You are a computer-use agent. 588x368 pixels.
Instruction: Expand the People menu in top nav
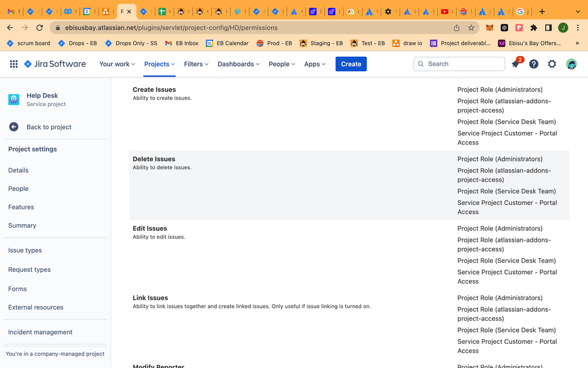282,64
